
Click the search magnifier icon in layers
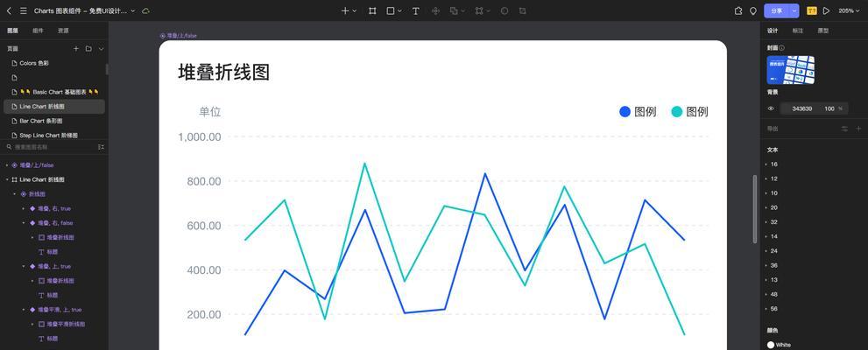[9, 147]
